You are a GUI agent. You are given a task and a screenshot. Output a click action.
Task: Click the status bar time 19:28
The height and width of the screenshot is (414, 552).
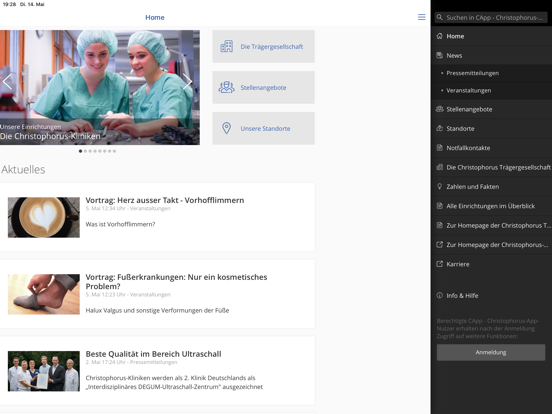tap(9, 4)
